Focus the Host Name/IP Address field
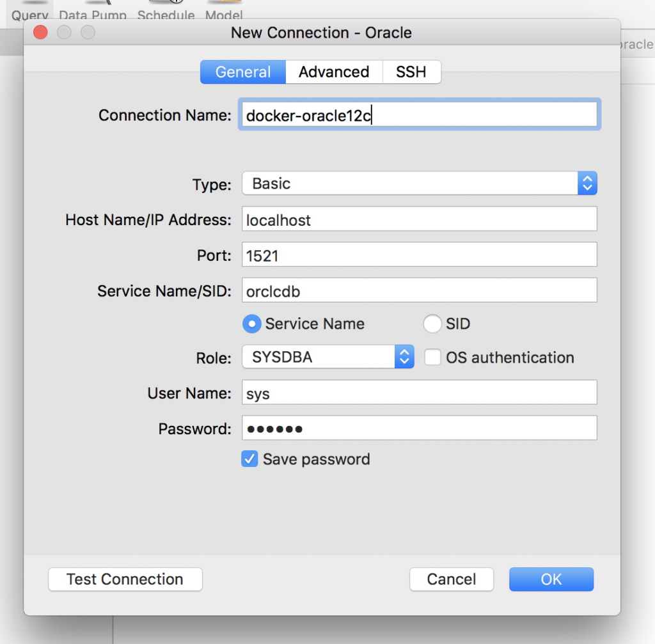 [419, 219]
